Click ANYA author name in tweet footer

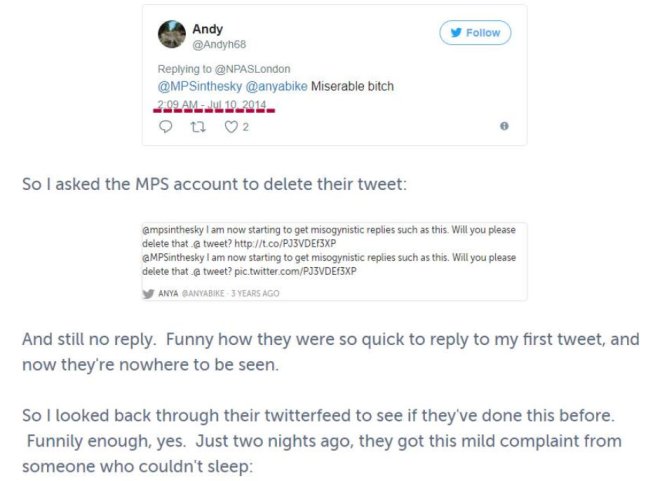pos(166,294)
